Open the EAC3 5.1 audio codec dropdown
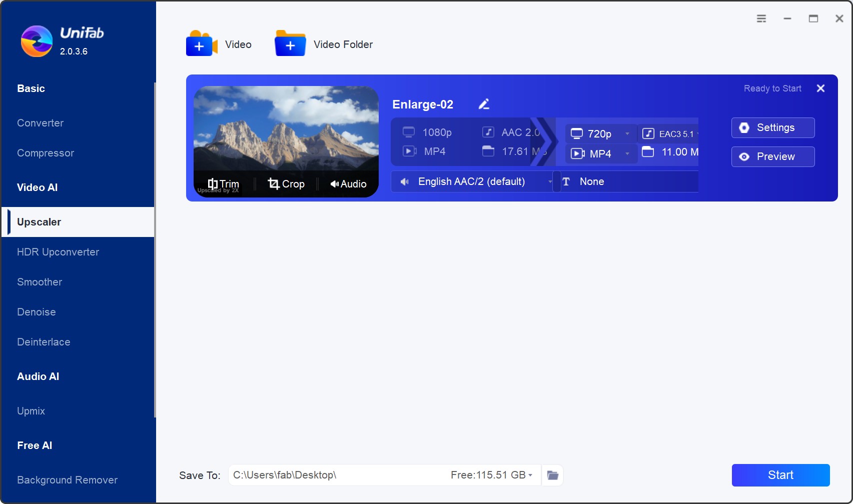 (670, 133)
